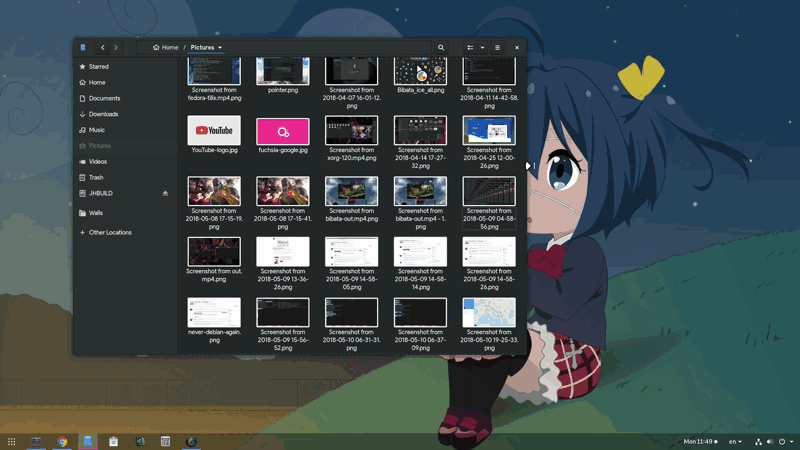Show applications grid in the taskbar
This screenshot has height=450, width=800.
(12, 441)
